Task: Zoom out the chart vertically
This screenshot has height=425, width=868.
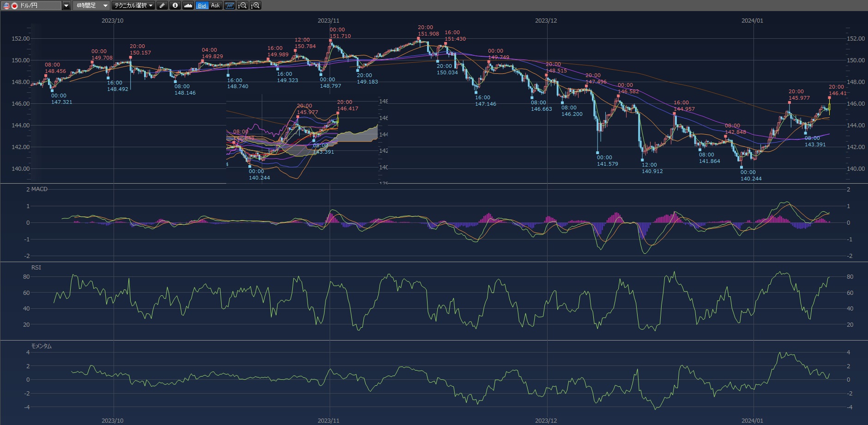Action: pyautogui.click(x=242, y=6)
